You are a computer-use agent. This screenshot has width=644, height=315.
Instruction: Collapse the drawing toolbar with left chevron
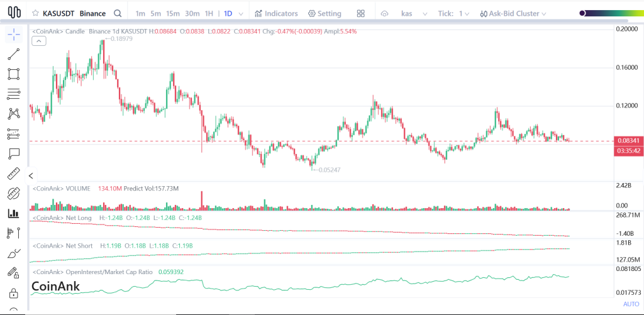tap(31, 176)
